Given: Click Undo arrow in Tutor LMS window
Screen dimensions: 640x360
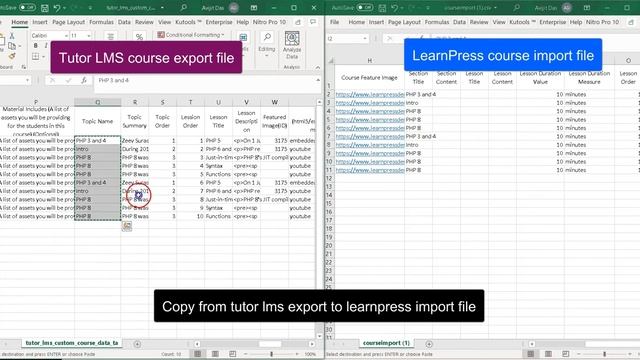Looking at the screenshot, I should [57, 8].
